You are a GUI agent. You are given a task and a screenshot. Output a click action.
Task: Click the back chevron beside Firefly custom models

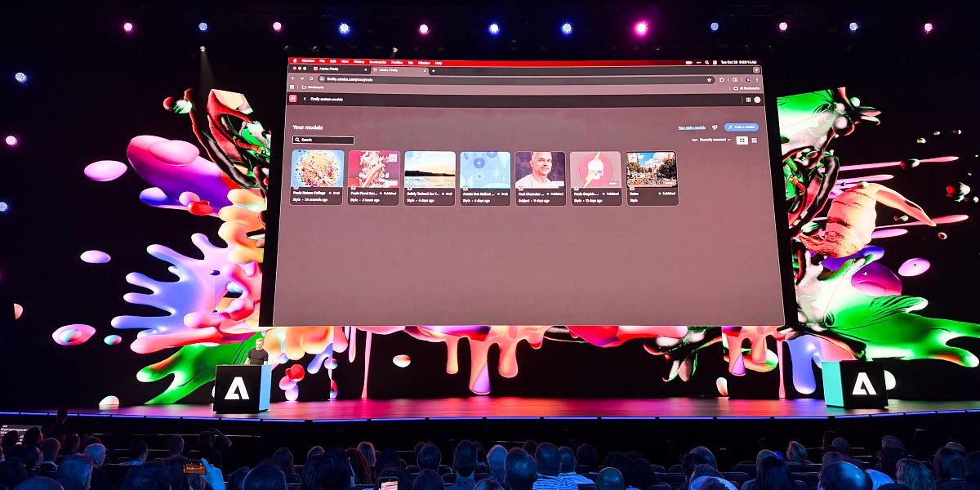coord(305,99)
